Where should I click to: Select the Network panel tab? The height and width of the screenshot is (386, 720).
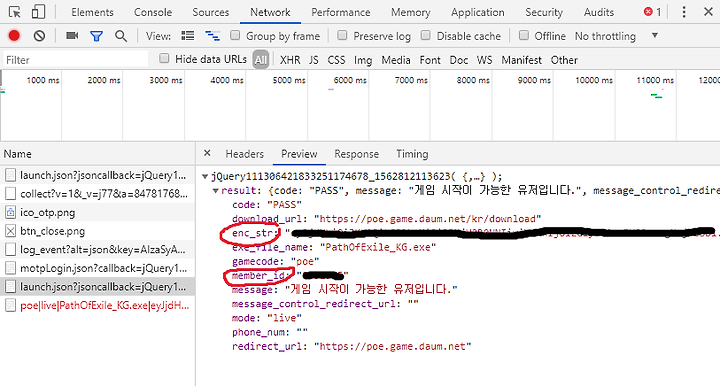270,12
